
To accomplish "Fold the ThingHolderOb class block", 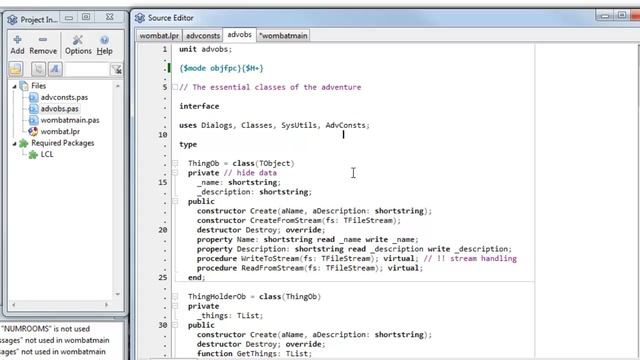I will 175,296.
